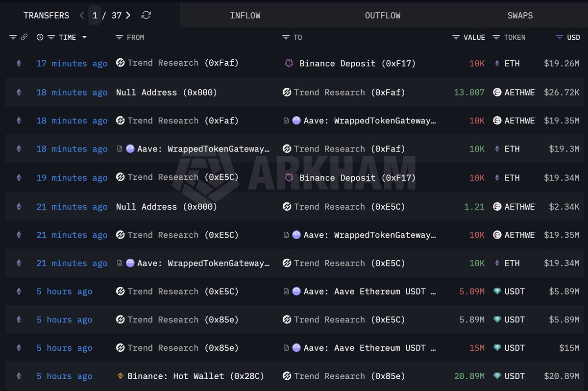The image size is (588, 391).
Task: Switch to the INFLOW tab
Action: click(x=245, y=15)
